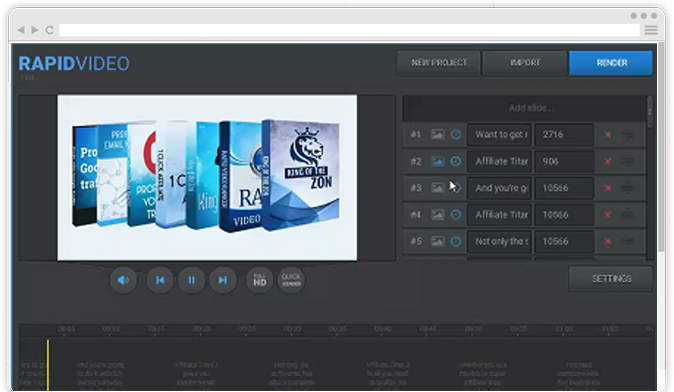Image resolution: width=674 pixels, height=392 pixels.
Task: Delete slide #5 with red X
Action: tap(607, 241)
